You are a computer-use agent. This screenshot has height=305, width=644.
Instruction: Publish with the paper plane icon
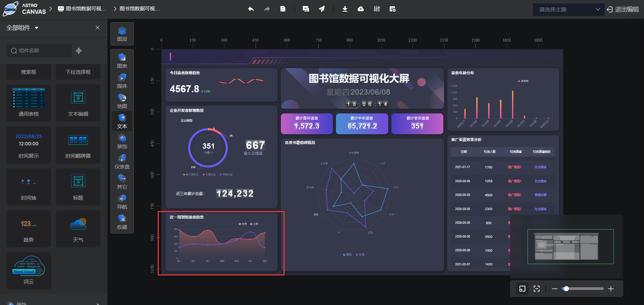coord(322,9)
